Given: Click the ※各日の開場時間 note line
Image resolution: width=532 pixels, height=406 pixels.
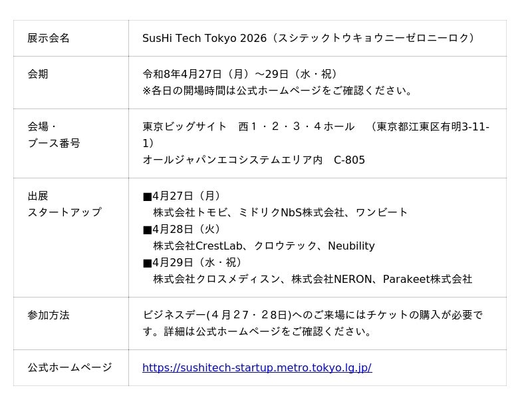Looking at the screenshot, I should [278, 91].
